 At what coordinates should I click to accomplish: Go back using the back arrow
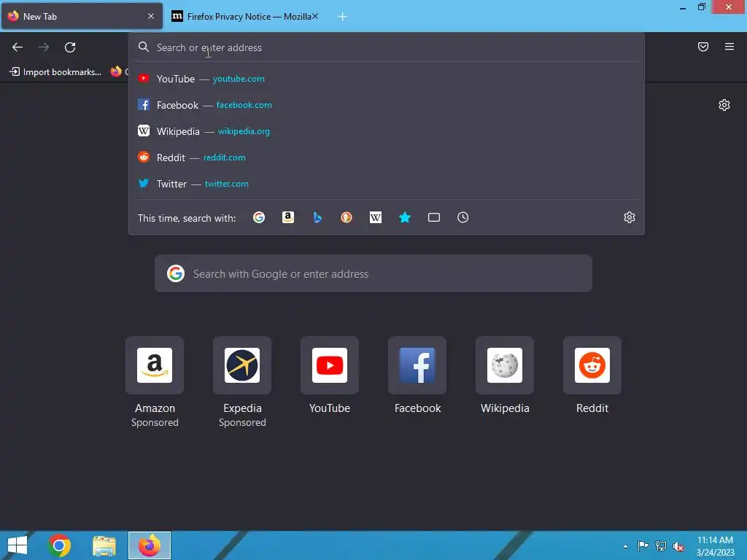tap(18, 47)
